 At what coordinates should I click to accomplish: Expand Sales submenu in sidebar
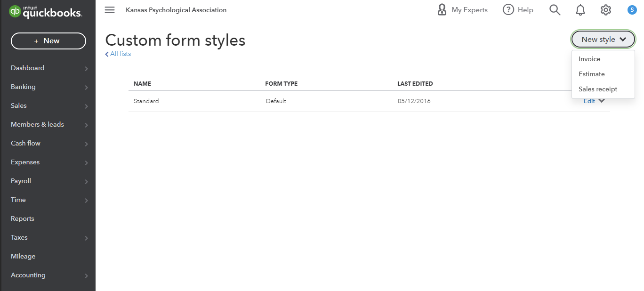[87, 106]
